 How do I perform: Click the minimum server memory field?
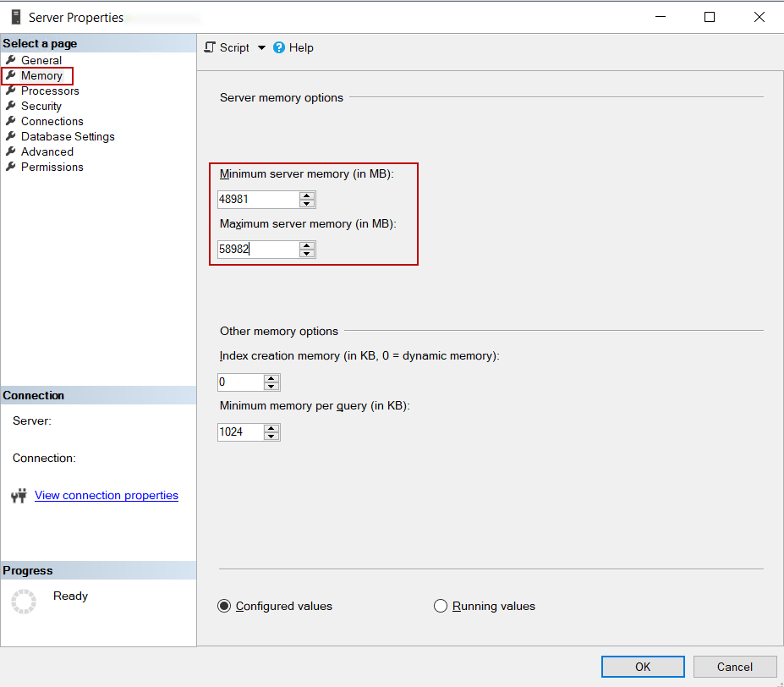pos(259,199)
